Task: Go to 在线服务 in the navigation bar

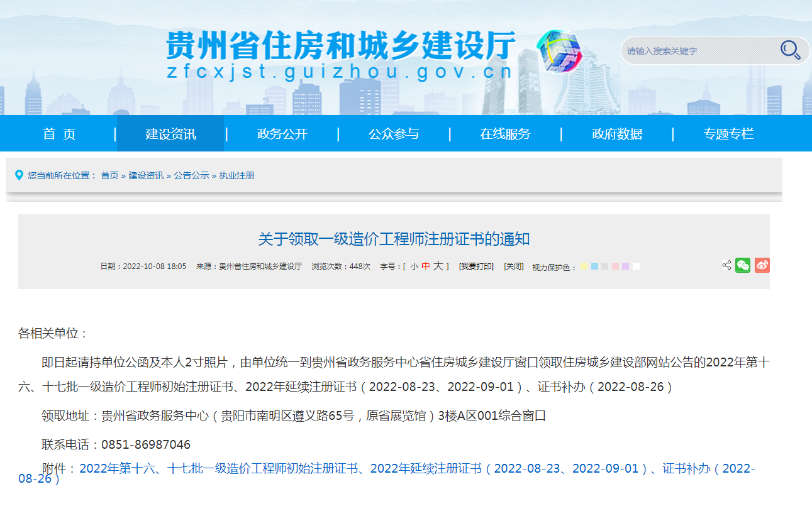Action: coord(505,134)
